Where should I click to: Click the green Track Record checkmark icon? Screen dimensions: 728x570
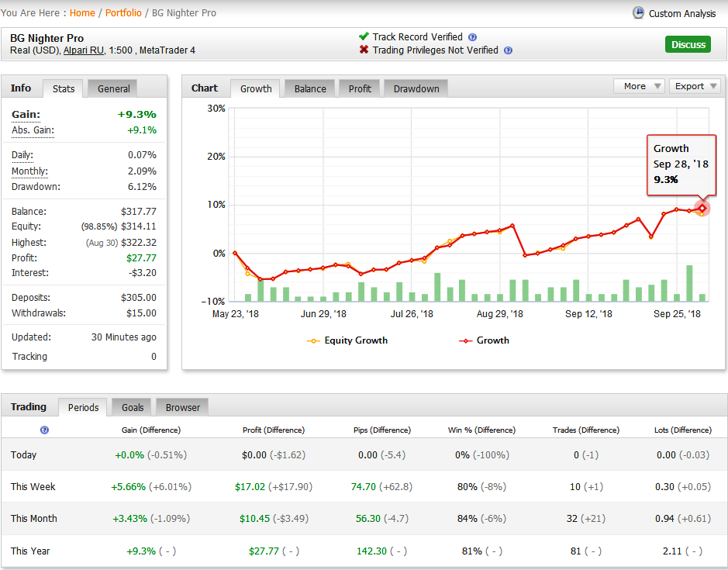point(364,36)
